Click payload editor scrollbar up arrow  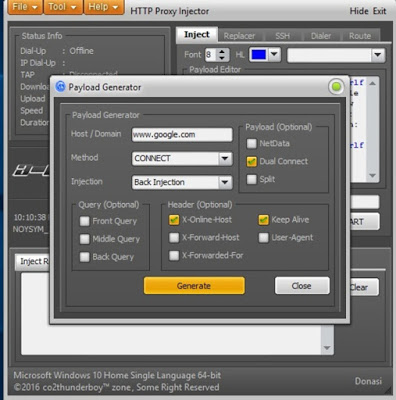point(373,83)
